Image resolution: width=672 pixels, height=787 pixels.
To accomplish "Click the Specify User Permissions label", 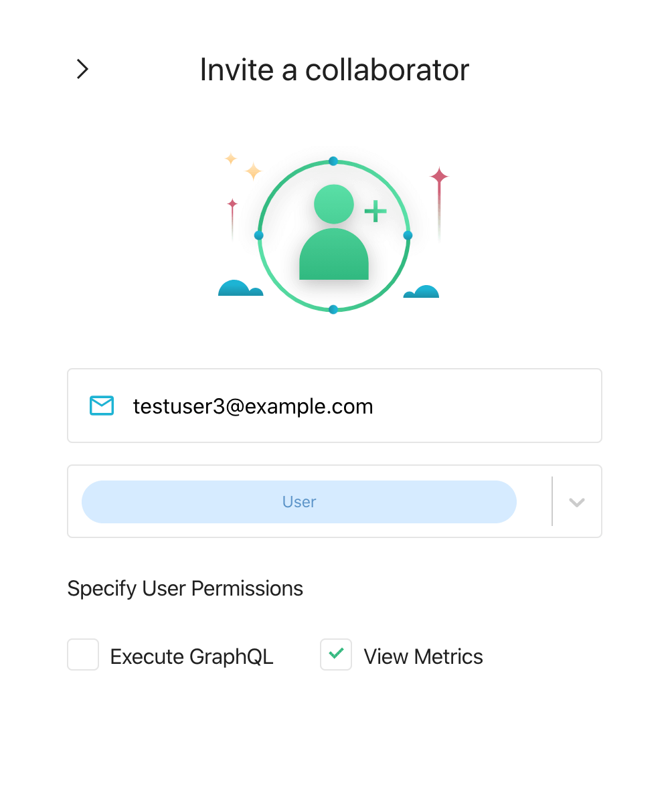I will point(185,588).
